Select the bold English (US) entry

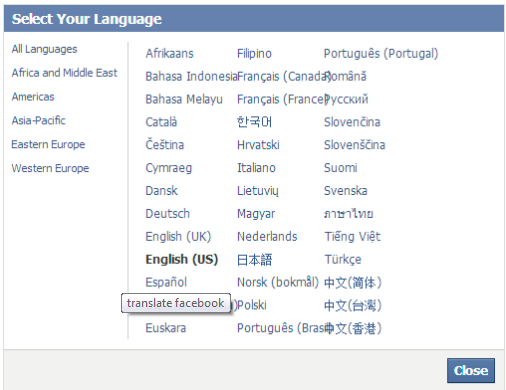(182, 259)
